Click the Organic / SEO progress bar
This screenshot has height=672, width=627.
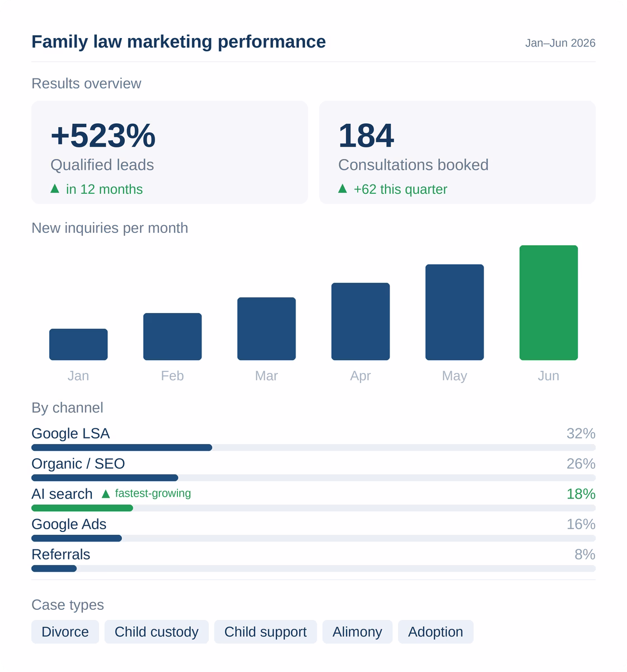pyautogui.click(x=313, y=478)
